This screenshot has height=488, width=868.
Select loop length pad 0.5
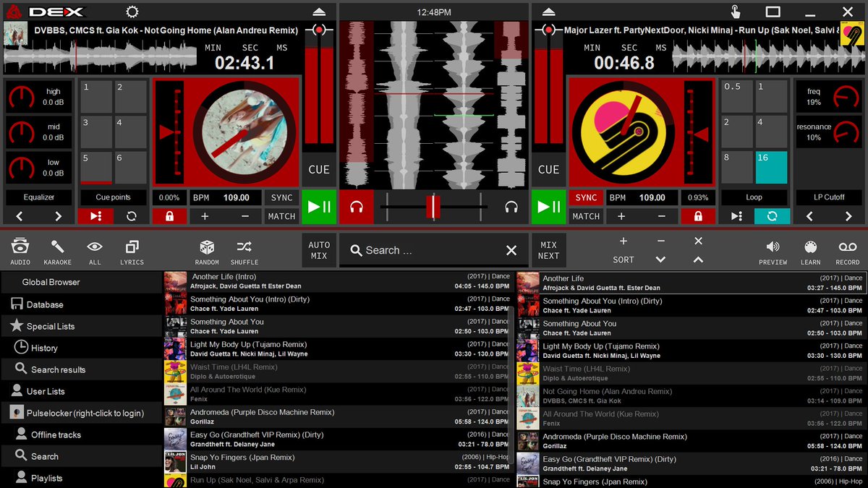737,97
